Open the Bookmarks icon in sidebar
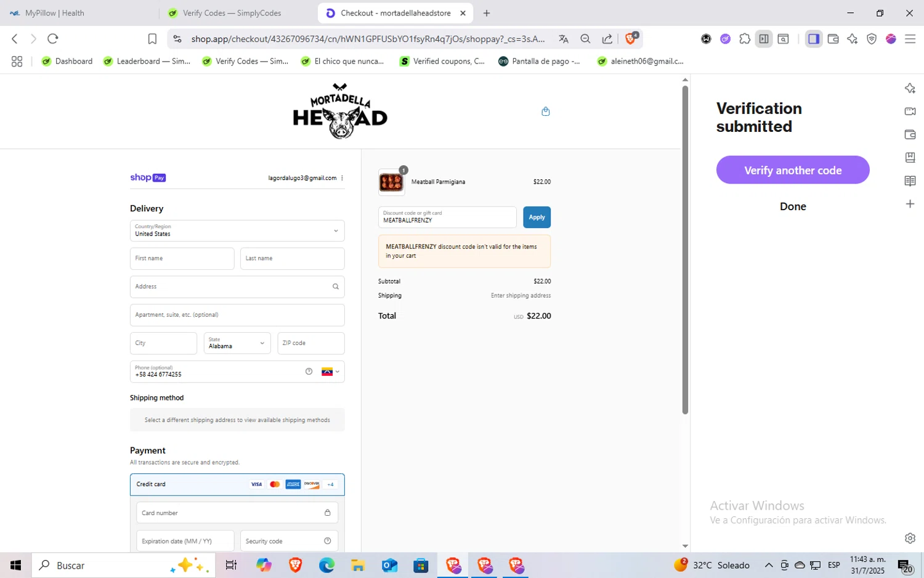Viewport: 924px width, 578px height. [x=910, y=158]
